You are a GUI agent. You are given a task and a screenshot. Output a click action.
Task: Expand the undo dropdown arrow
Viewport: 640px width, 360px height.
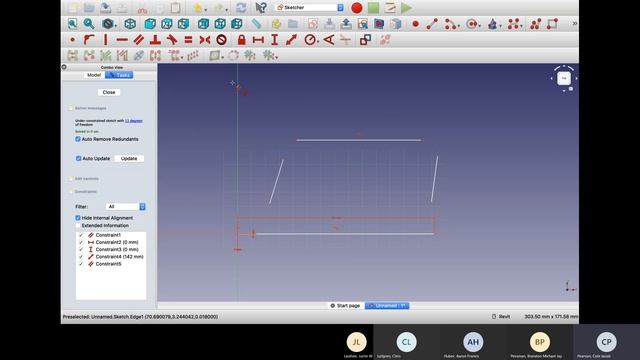(x=205, y=9)
